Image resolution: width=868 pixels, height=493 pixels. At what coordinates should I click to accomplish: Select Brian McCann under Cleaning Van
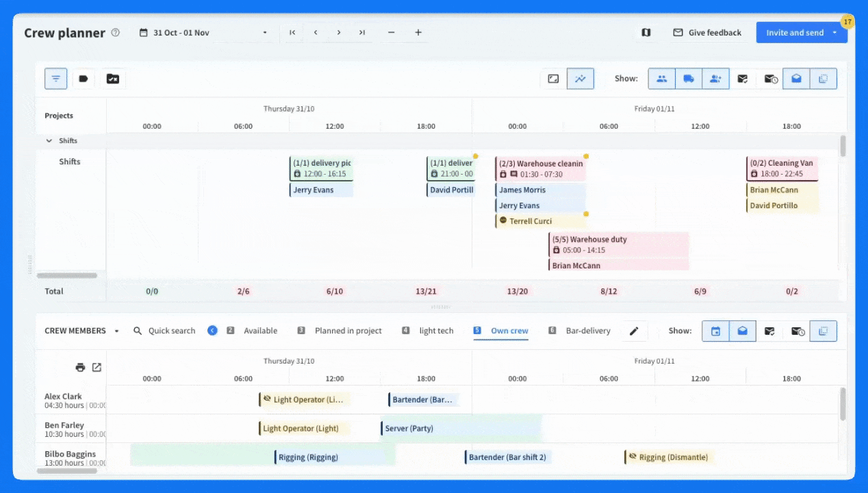(x=782, y=190)
